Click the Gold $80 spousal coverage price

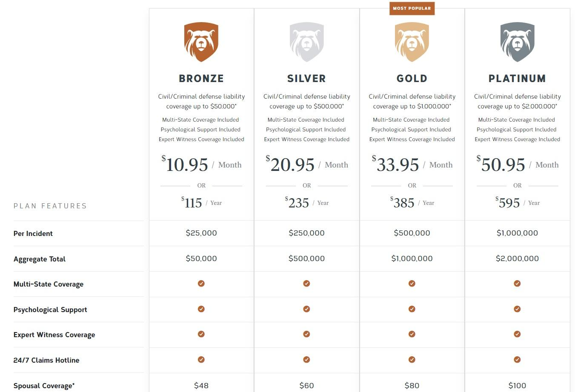(x=412, y=386)
